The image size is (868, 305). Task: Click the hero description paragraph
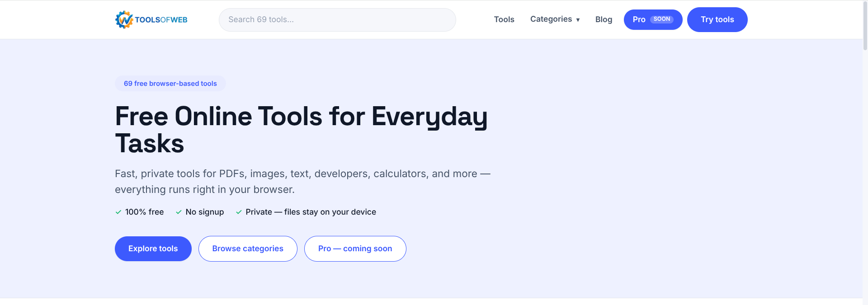tap(303, 182)
